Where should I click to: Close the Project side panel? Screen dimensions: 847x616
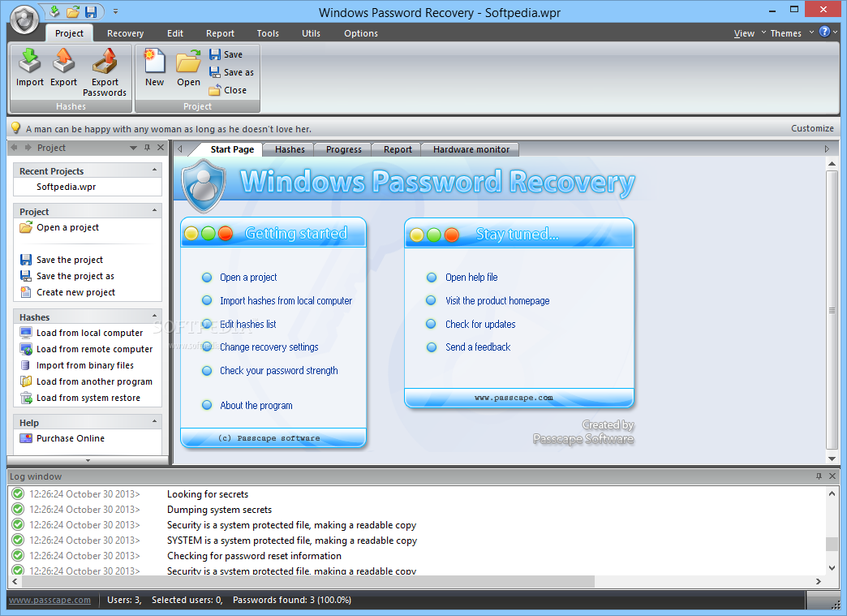161,148
